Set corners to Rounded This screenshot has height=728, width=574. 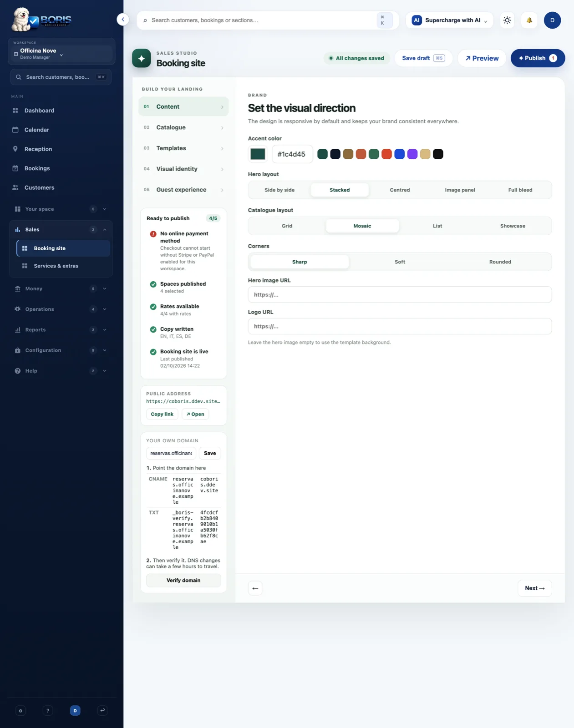[x=500, y=262]
